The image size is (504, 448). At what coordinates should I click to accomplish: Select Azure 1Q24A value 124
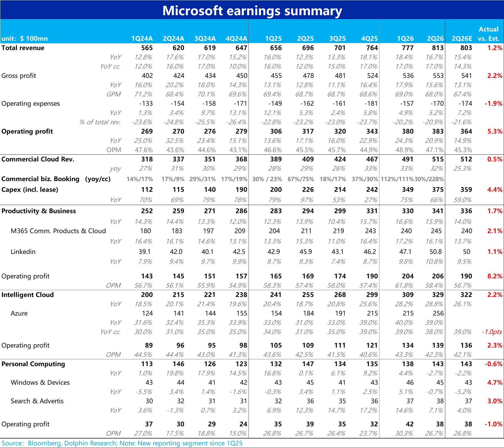(x=147, y=313)
